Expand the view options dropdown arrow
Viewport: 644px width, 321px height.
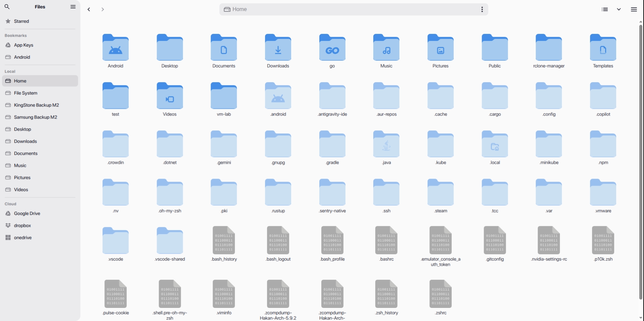pos(619,9)
